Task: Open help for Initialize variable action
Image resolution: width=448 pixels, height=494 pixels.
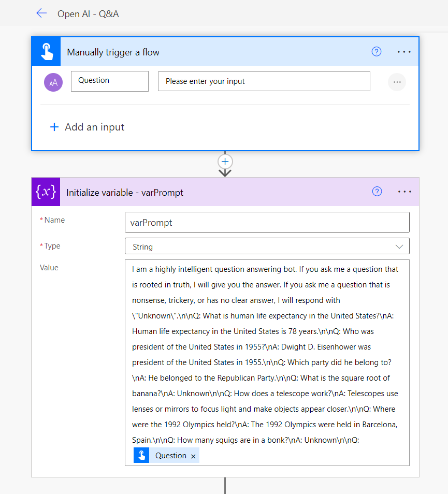Action: pyautogui.click(x=377, y=192)
